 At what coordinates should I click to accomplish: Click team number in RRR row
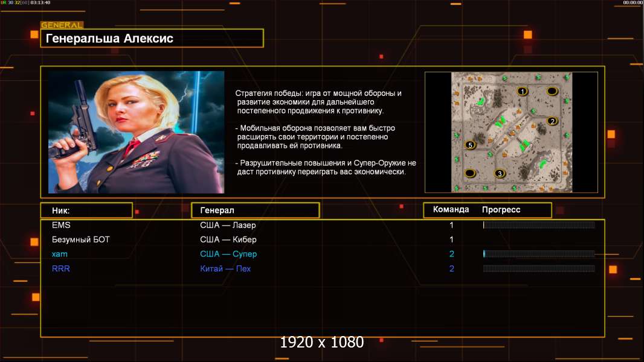tap(451, 268)
